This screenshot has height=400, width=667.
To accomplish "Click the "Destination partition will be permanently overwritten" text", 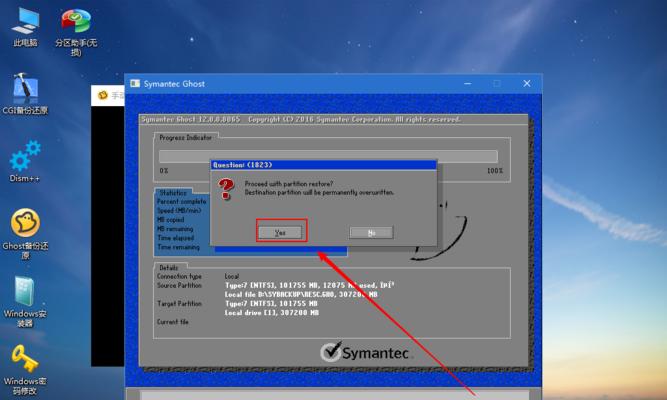I will [x=319, y=192].
